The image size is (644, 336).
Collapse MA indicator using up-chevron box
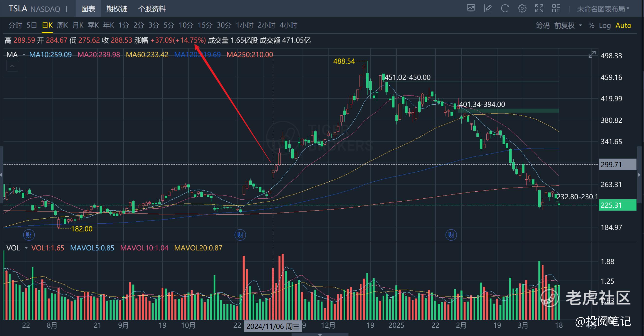12,66
